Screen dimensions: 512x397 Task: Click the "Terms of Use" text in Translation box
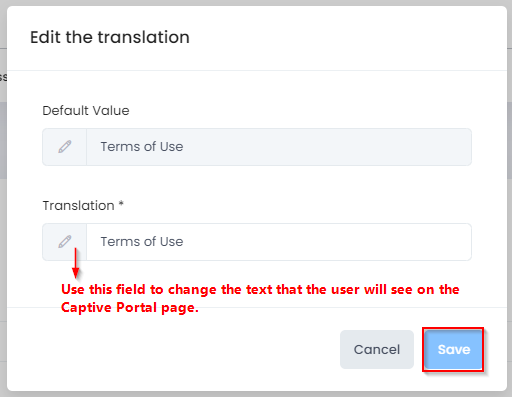tap(142, 242)
